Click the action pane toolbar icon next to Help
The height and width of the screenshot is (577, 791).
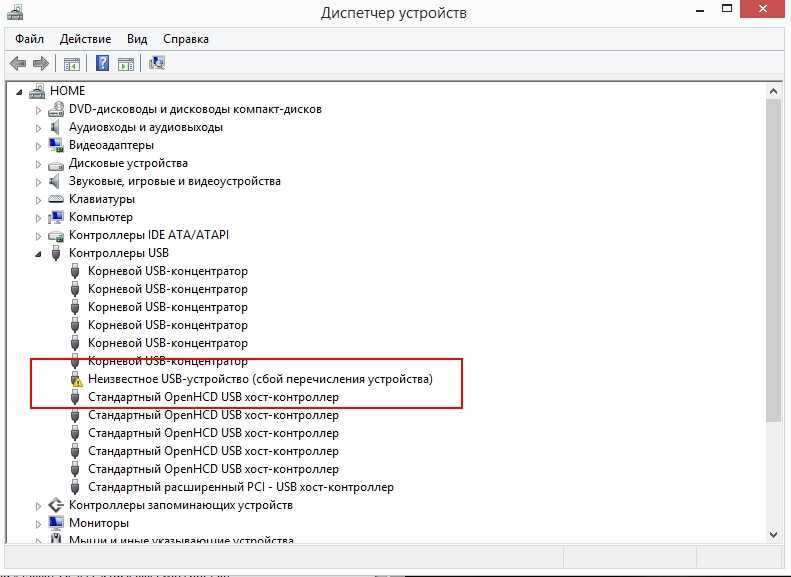(x=126, y=64)
